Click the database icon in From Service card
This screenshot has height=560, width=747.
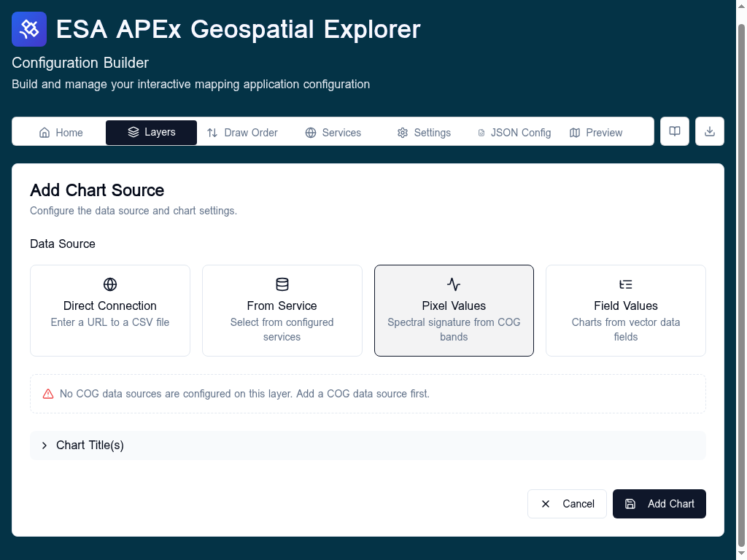point(282,284)
